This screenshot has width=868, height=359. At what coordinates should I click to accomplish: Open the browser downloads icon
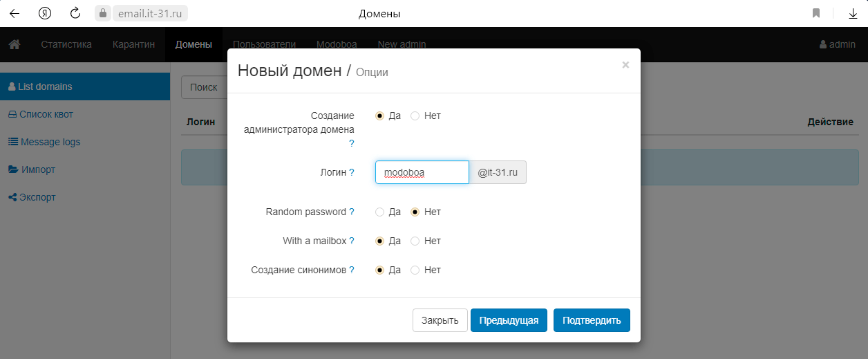(x=853, y=13)
